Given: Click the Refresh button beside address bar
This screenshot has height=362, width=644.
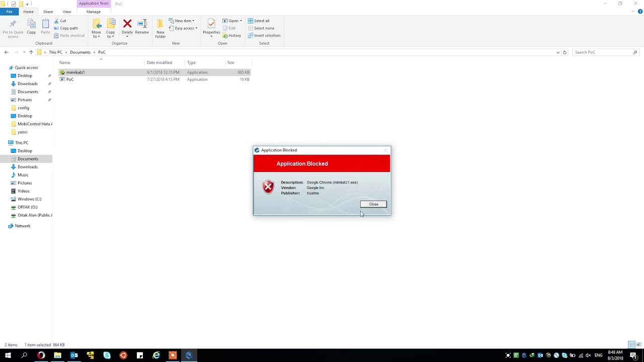Looking at the screenshot, I should 565,52.
